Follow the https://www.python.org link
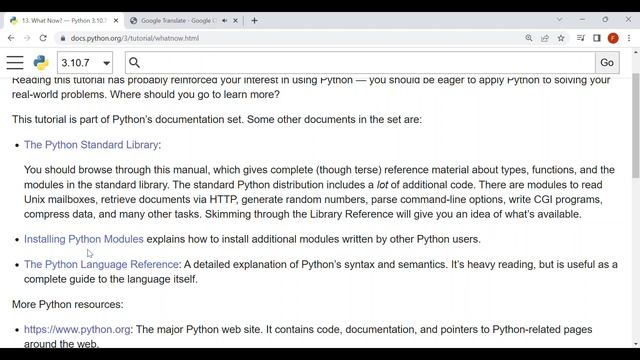Image resolution: width=640 pixels, height=360 pixels. tap(77, 329)
